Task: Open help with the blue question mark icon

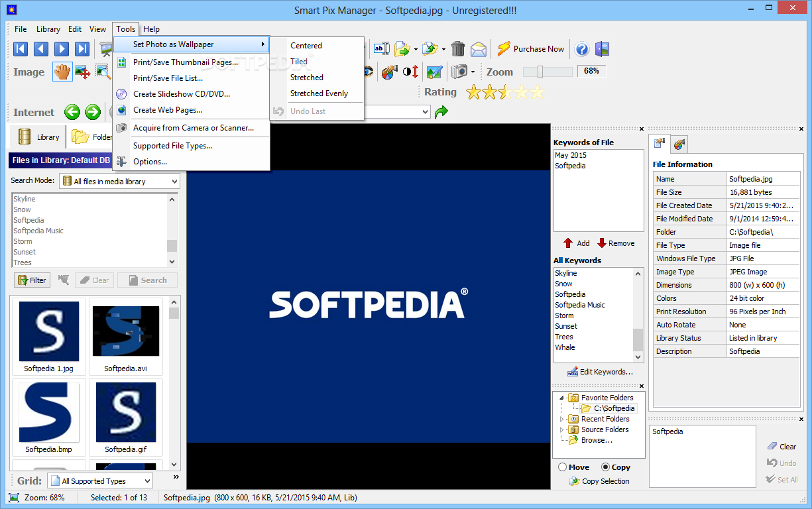Action: click(582, 49)
